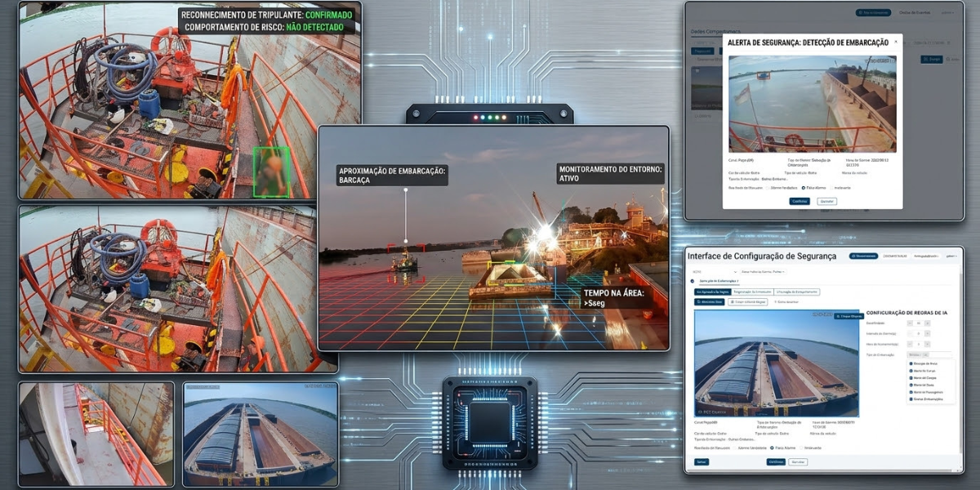The width and height of the screenshot is (980, 490).
Task: Switch to the middle configuration tab
Action: pos(753,292)
